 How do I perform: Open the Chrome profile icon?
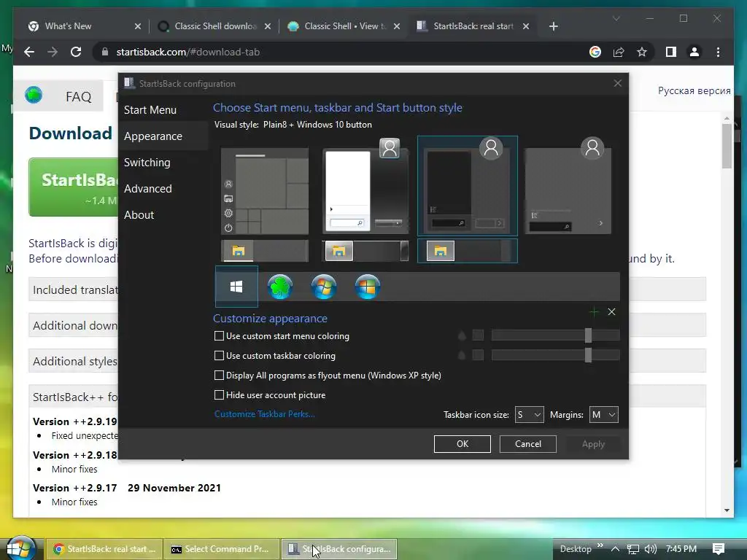coord(694,52)
